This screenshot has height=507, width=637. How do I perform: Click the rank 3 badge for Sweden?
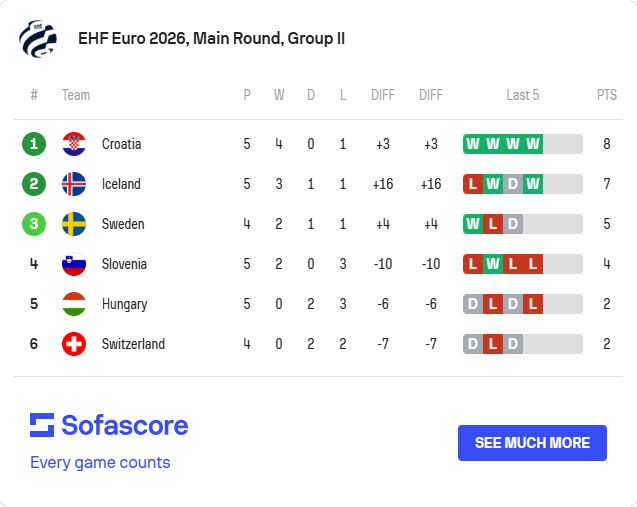(x=34, y=224)
